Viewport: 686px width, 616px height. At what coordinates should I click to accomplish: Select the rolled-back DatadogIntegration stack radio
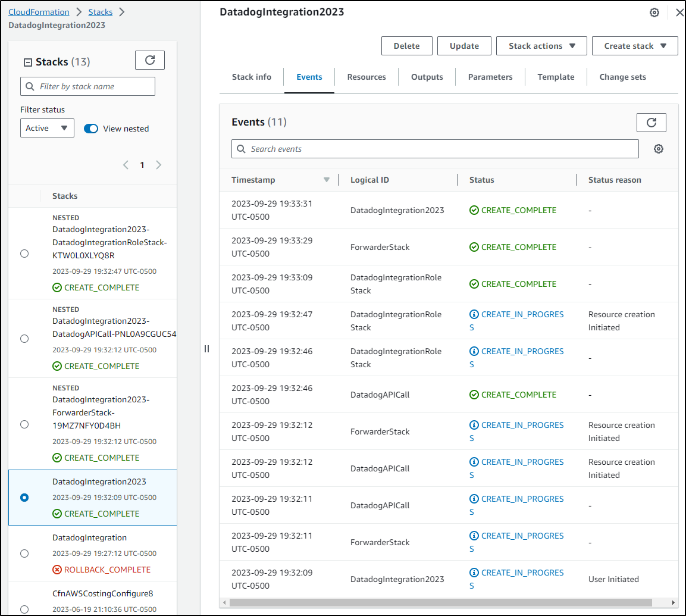tap(24, 554)
